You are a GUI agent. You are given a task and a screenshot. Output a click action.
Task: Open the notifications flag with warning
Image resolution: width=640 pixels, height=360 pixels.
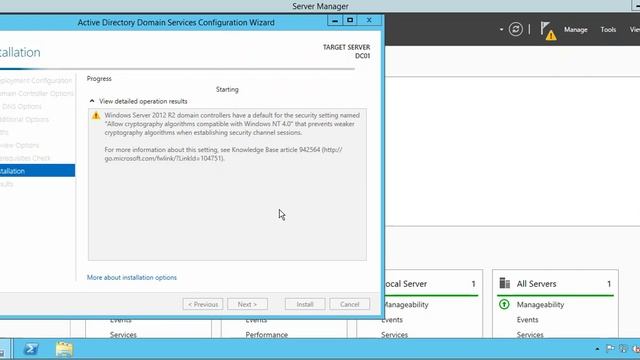click(548, 31)
